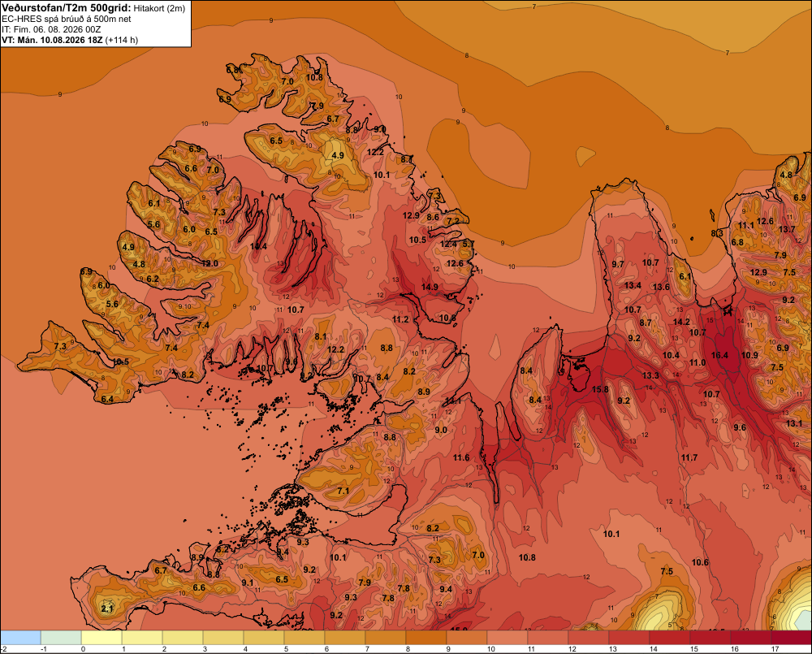Click the light blue -2 to -1 legend swatch
The image size is (812, 654).
pyautogui.click(x=20, y=638)
